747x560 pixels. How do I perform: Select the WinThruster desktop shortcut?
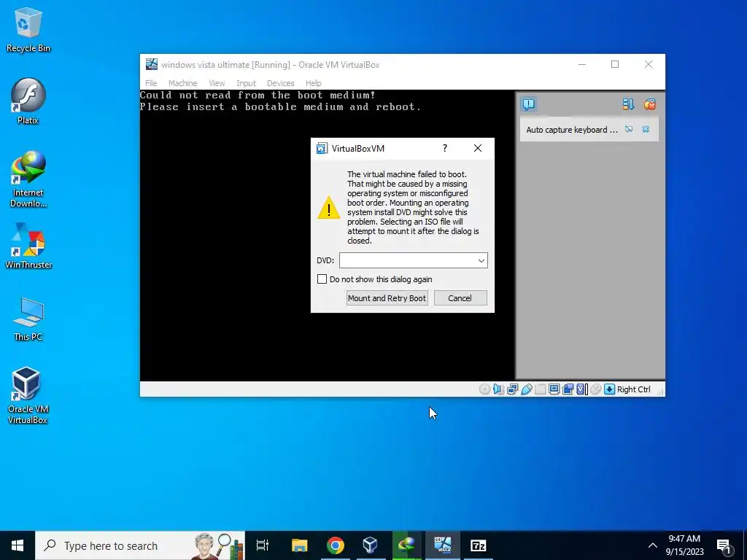(x=28, y=246)
